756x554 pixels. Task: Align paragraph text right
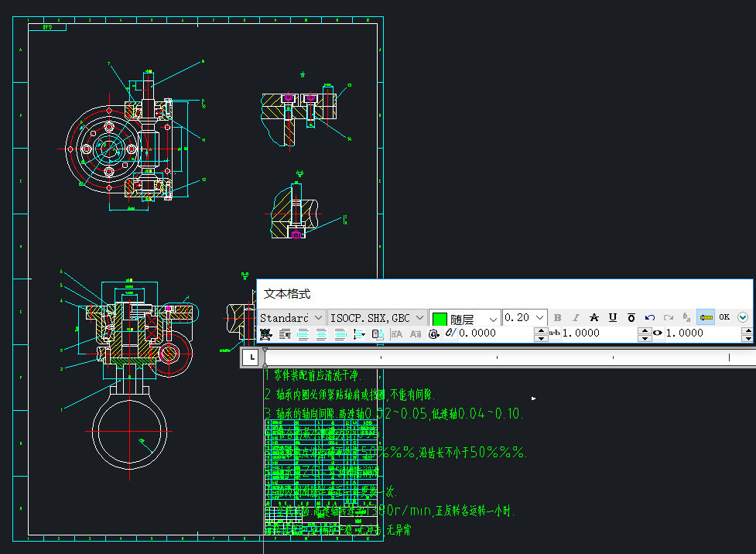340,334
